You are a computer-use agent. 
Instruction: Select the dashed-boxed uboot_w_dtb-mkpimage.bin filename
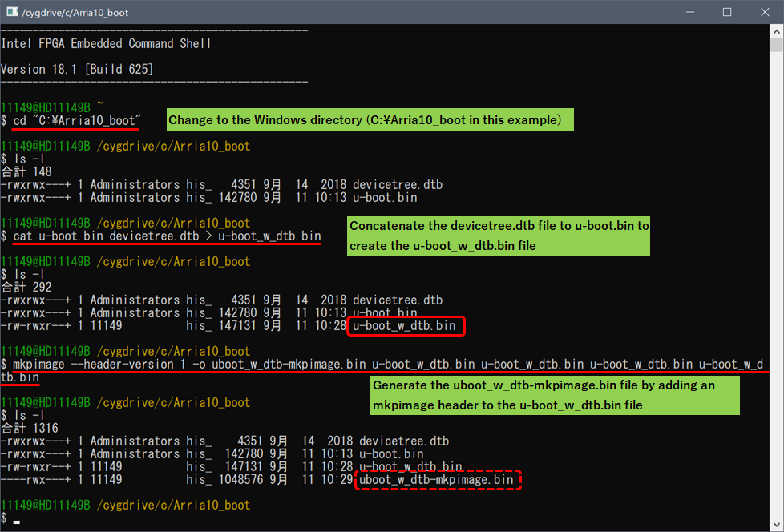click(438, 479)
